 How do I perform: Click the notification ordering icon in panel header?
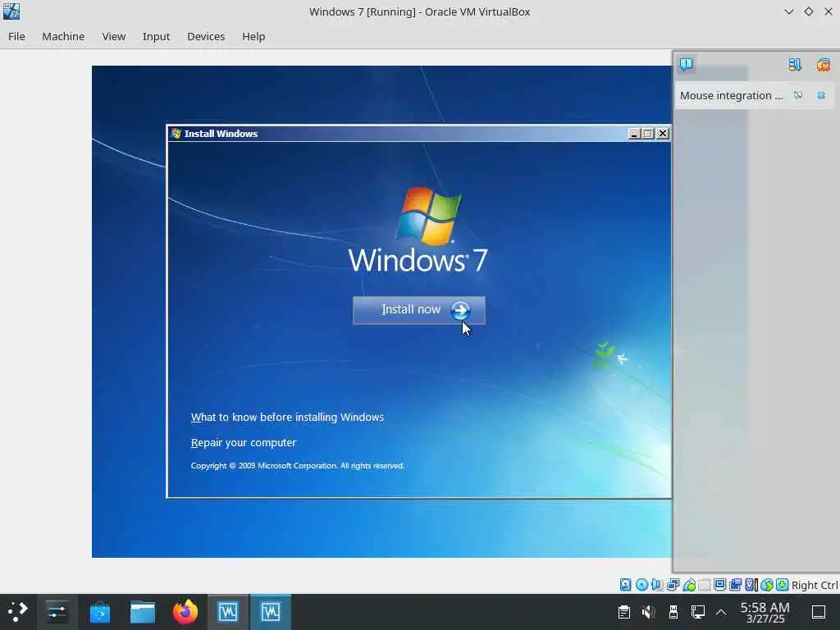pyautogui.click(x=795, y=65)
